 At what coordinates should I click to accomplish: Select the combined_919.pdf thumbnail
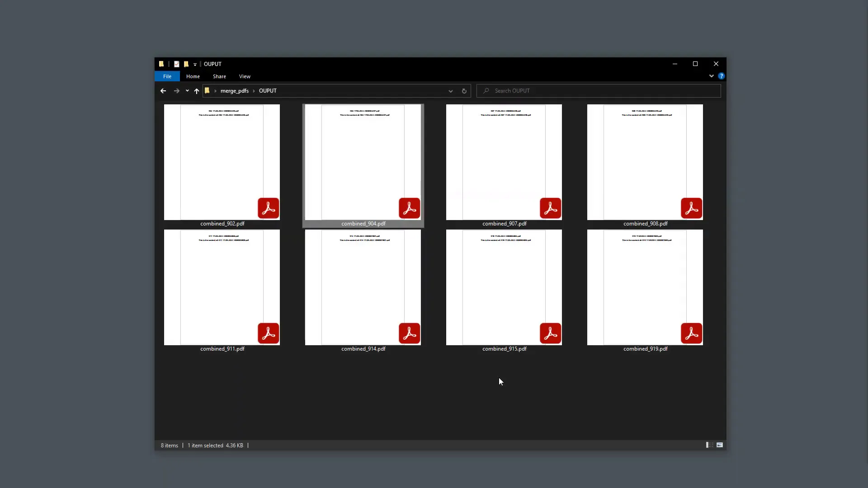point(645,287)
